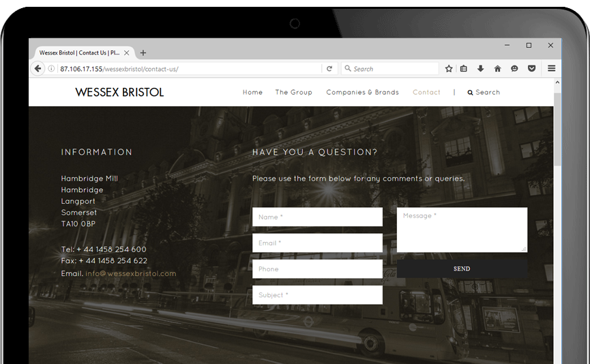Click the 'INFORMATION' heading
The width and height of the screenshot is (590, 364).
tap(97, 152)
